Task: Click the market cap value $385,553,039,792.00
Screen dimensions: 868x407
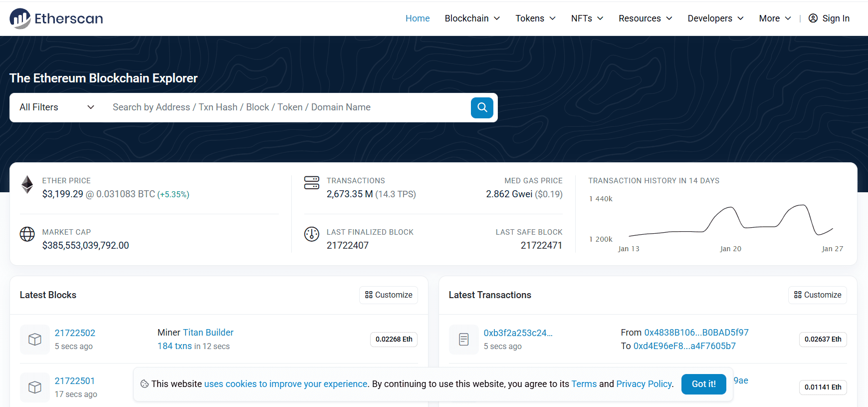Action: pyautogui.click(x=85, y=246)
